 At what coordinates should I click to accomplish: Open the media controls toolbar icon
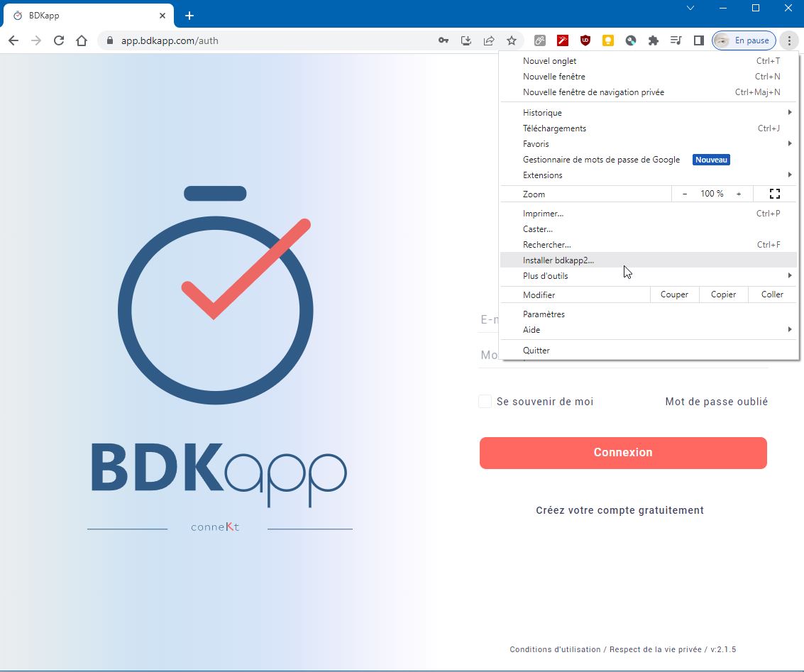676,40
